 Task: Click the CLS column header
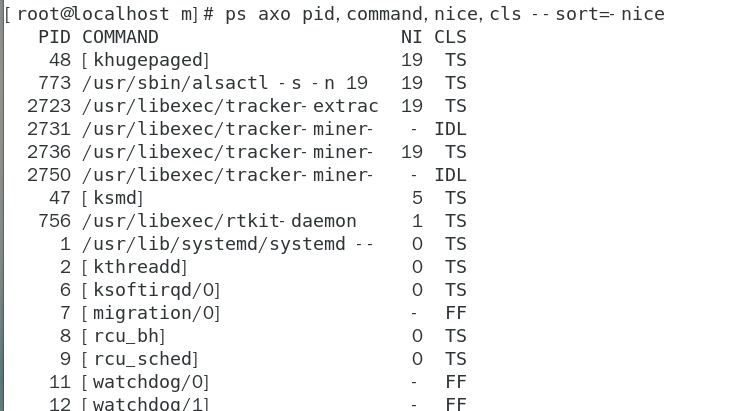[x=450, y=37]
